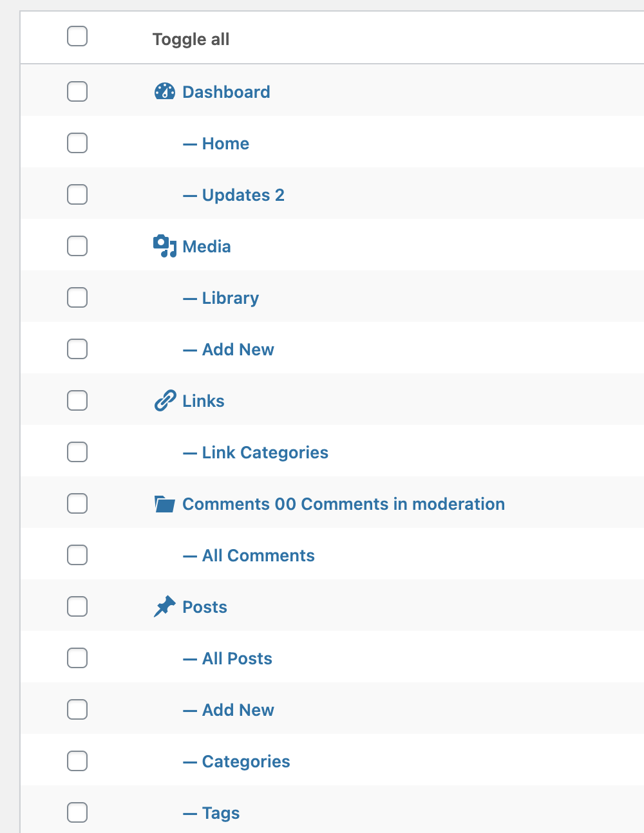Check the All Comments checkbox
This screenshot has height=833, width=644.
coord(77,555)
